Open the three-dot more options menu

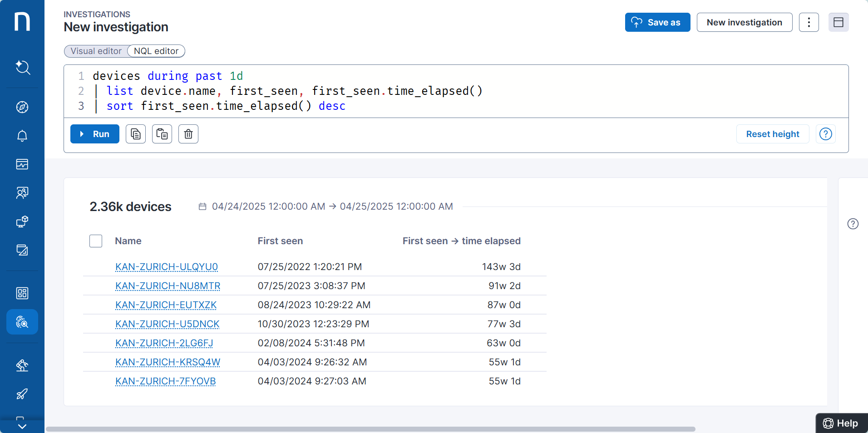coord(809,22)
